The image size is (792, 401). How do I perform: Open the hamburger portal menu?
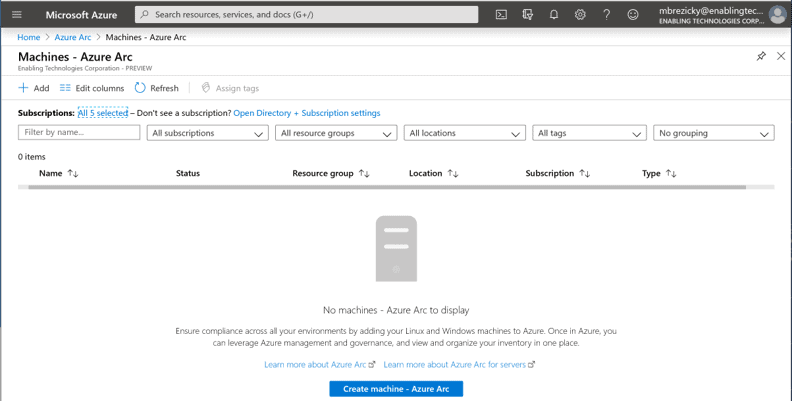[17, 14]
